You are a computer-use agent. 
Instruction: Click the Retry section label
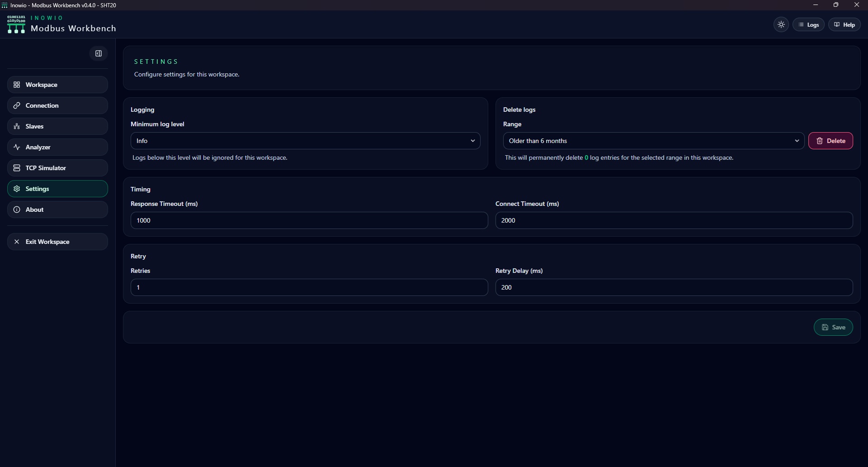[138, 256]
